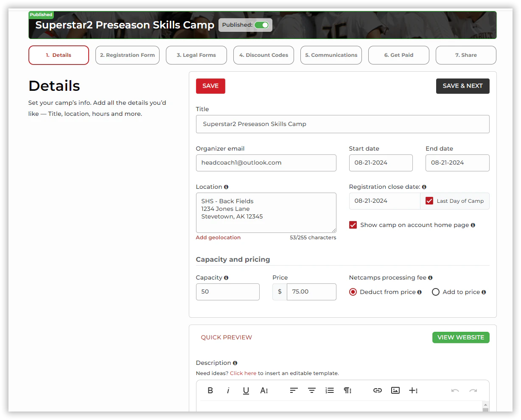Select the Add to price radio button
521x420 pixels.
click(436, 292)
